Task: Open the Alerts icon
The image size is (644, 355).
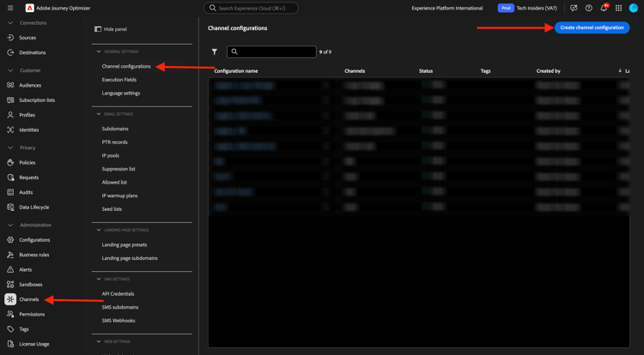Action: (10, 270)
